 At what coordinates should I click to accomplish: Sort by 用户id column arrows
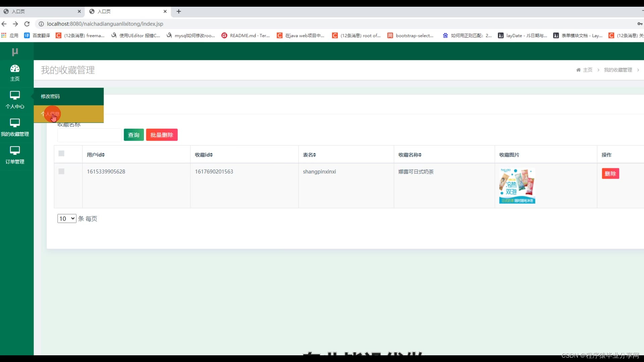pos(103,155)
